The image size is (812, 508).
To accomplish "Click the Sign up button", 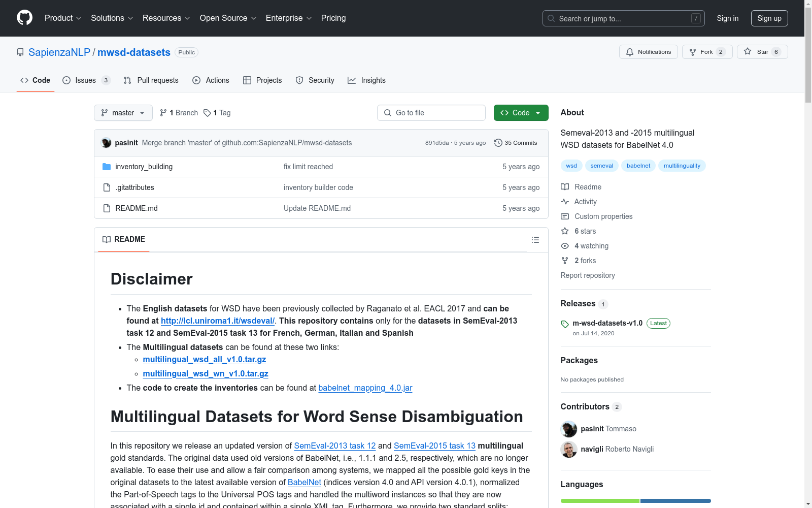I will click(769, 18).
